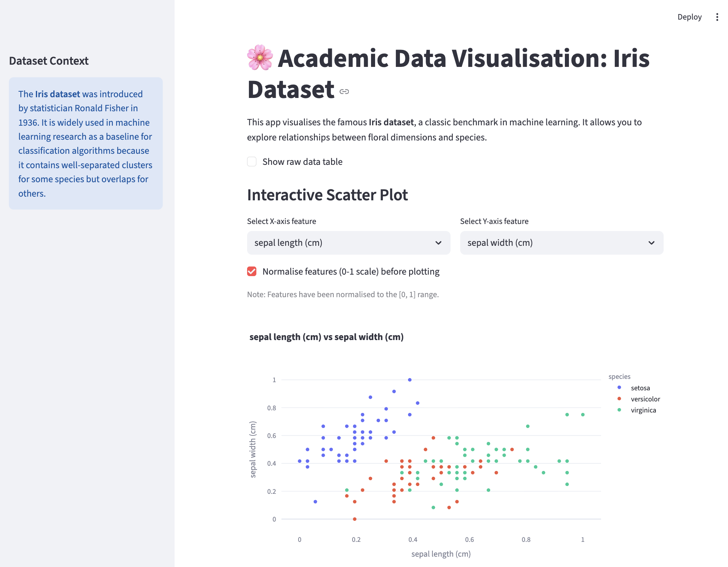This screenshot has width=728, height=567.
Task: Click the sepal length x-axis title
Action: tap(441, 554)
